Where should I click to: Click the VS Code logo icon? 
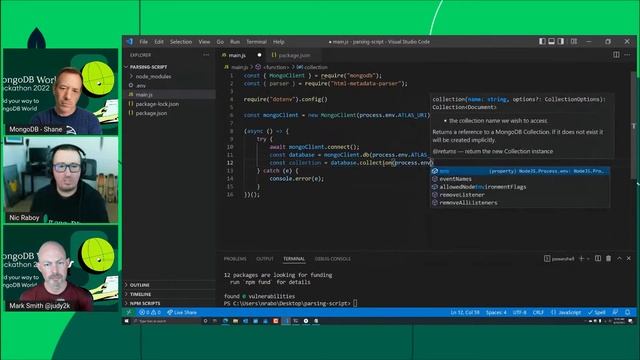(x=130, y=42)
